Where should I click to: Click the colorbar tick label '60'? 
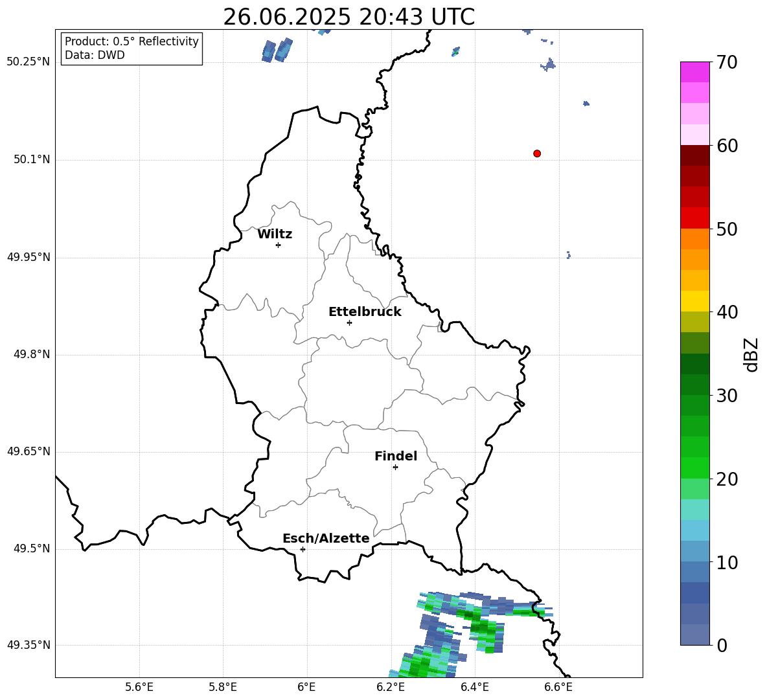click(x=727, y=146)
